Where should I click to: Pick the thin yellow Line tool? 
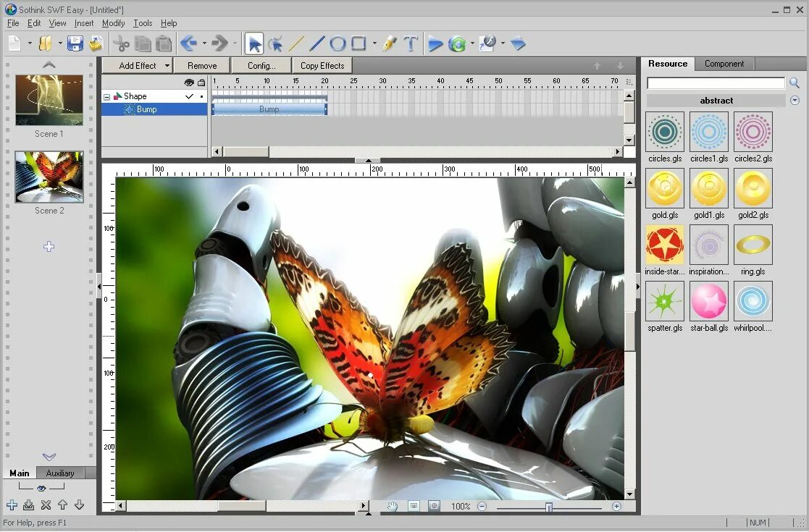click(x=296, y=44)
